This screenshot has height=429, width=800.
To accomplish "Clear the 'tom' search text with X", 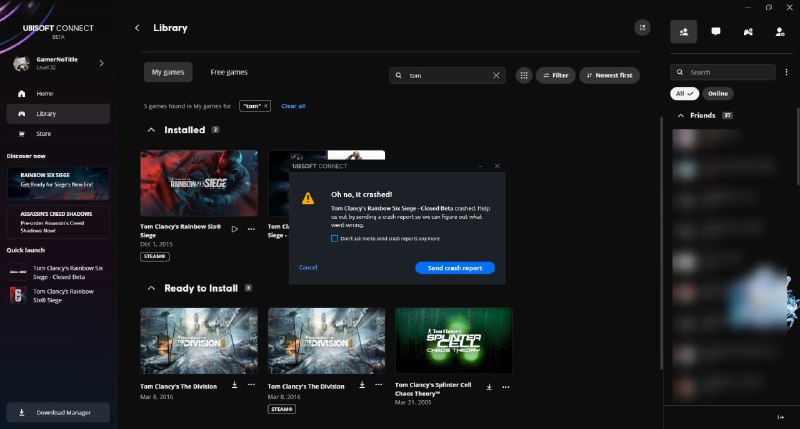I will tap(497, 75).
